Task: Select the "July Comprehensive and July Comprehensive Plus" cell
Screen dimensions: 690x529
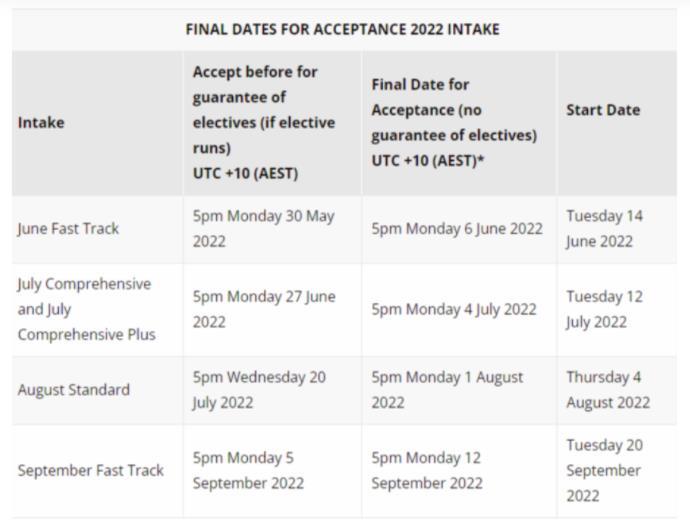Action: click(x=85, y=309)
